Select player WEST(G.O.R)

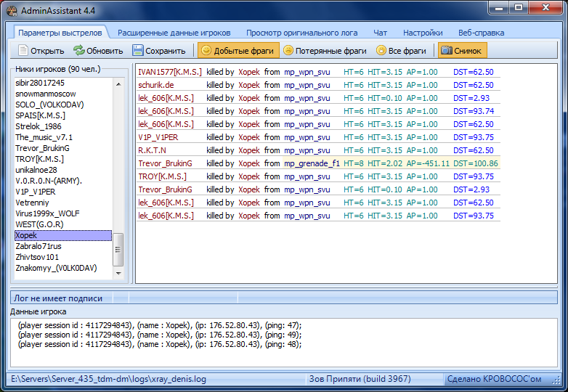tap(63, 224)
